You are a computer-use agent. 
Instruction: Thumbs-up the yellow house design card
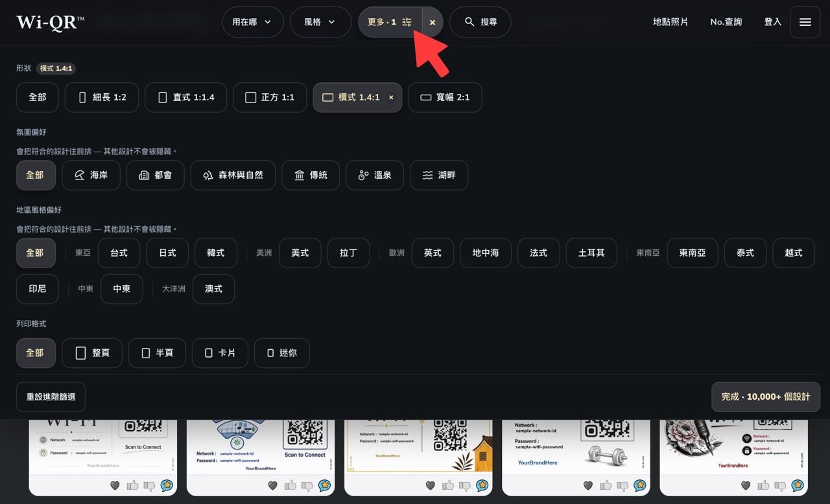[x=448, y=485]
